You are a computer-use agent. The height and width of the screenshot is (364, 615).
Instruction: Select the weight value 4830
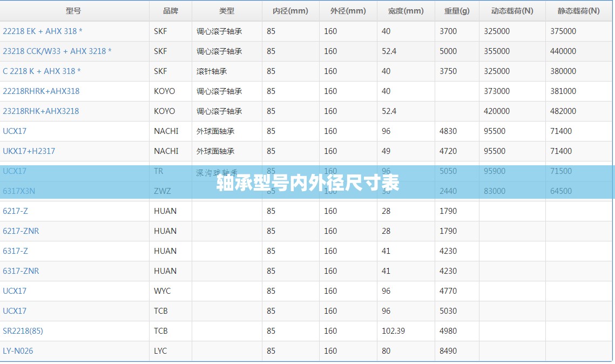pos(448,131)
